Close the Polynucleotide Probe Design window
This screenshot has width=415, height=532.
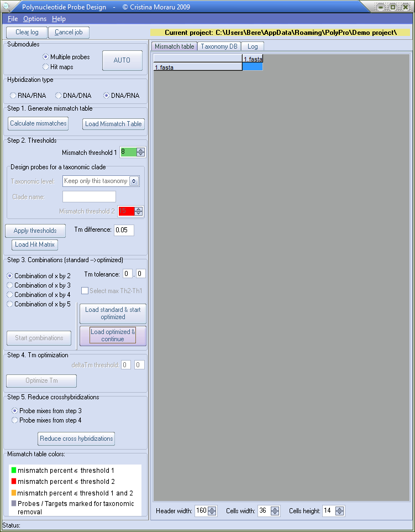point(405,7)
